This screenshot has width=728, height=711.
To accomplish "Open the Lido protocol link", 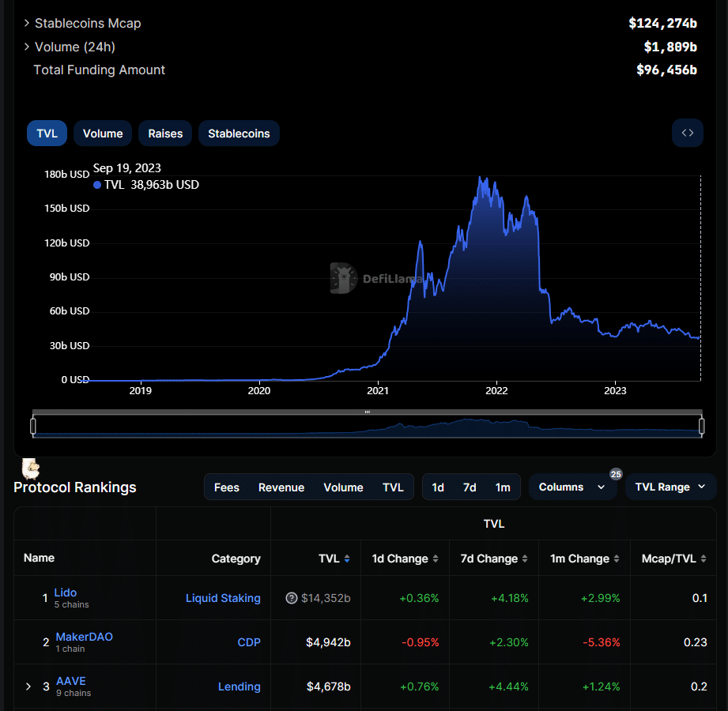I will [x=66, y=592].
